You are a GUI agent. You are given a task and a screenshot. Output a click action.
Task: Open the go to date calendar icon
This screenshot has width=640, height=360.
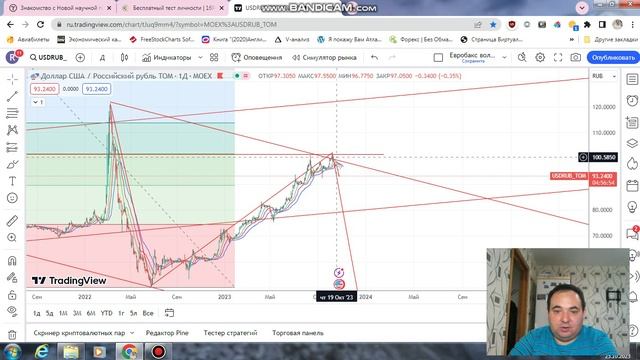click(x=169, y=313)
